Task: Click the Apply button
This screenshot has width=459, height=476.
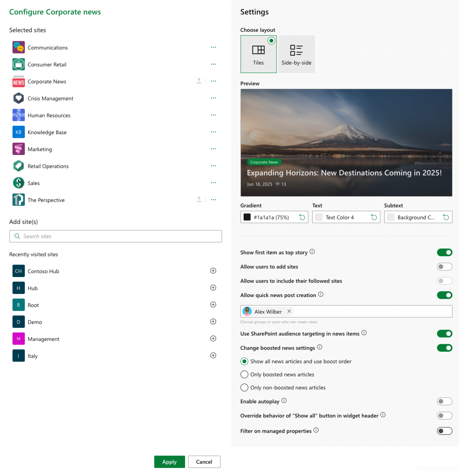Action: 169,462
